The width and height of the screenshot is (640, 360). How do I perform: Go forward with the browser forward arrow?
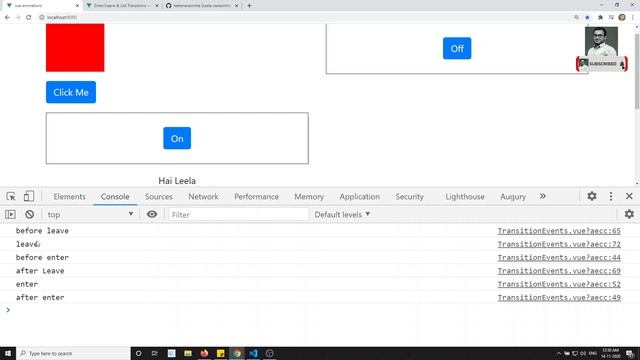click(x=18, y=17)
